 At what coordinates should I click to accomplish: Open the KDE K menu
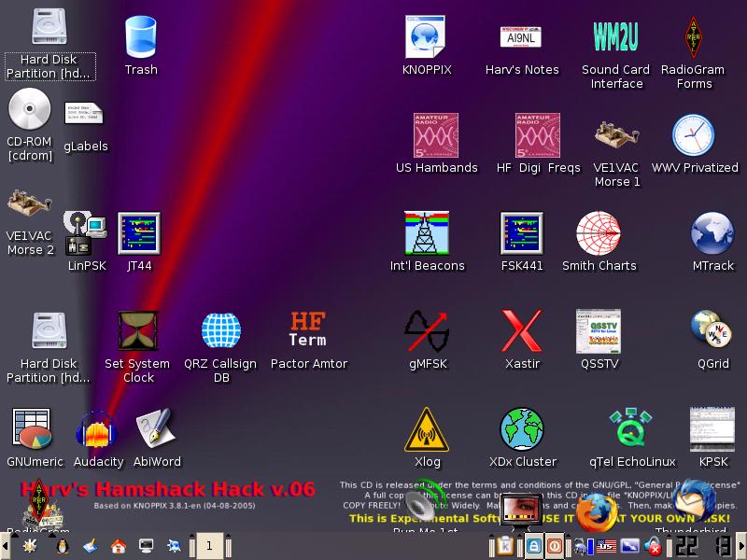click(x=30, y=546)
